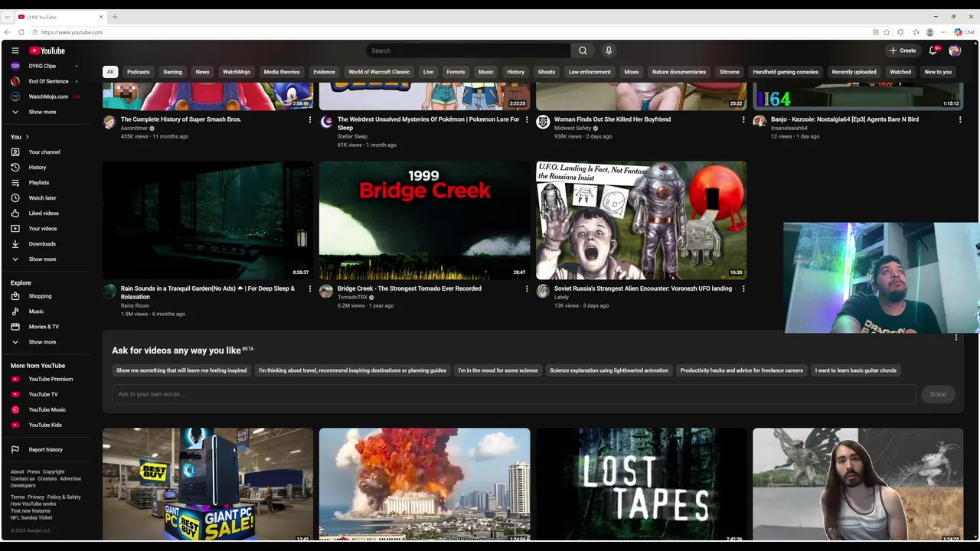Go back with browser back arrow
Screen dimensions: 980x551
point(7,32)
